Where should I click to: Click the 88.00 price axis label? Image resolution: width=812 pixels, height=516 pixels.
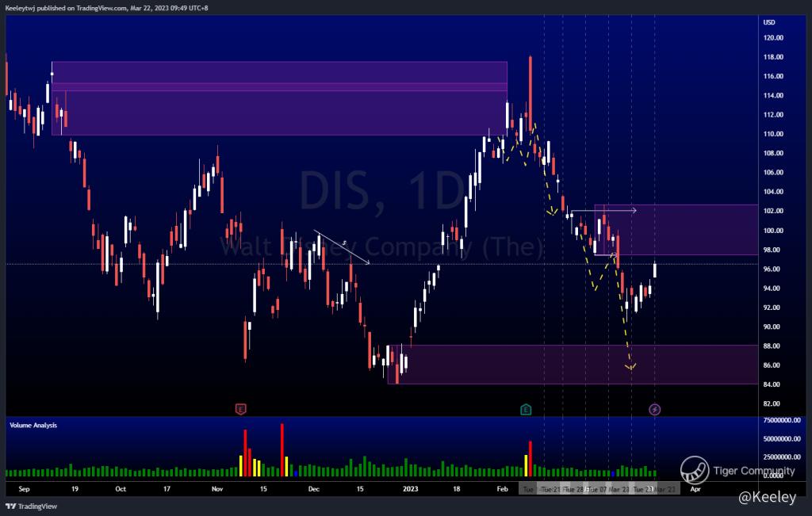772,346
